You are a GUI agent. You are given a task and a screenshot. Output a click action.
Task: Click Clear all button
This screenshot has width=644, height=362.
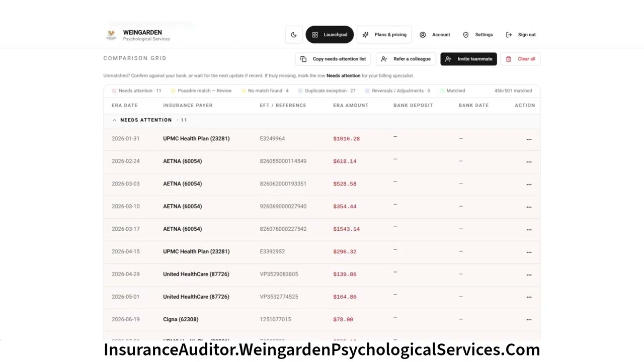[x=520, y=59]
